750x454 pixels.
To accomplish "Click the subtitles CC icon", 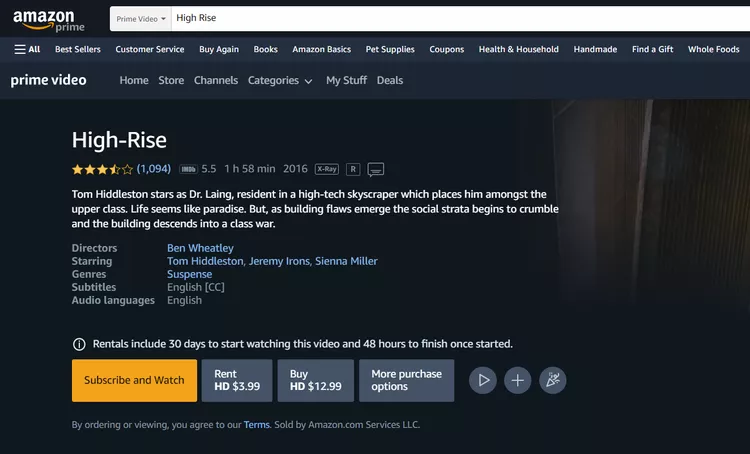I will [x=375, y=169].
